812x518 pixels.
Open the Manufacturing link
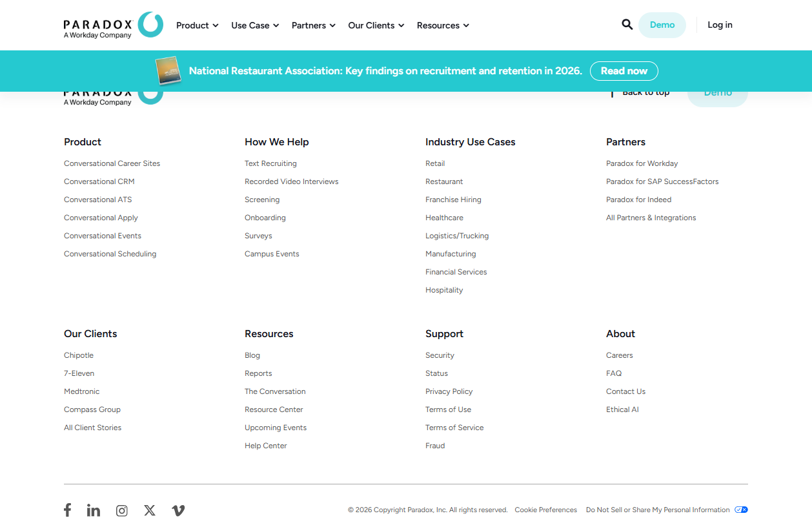pyautogui.click(x=451, y=254)
